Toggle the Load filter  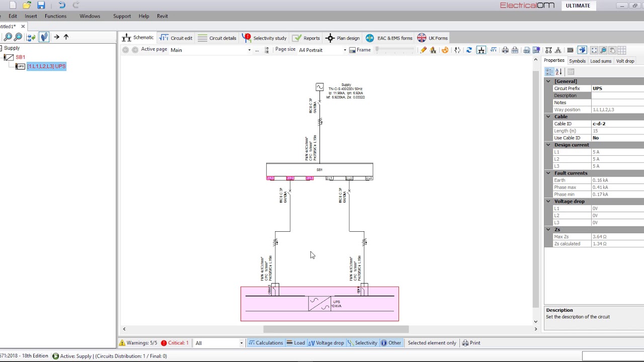(x=296, y=343)
